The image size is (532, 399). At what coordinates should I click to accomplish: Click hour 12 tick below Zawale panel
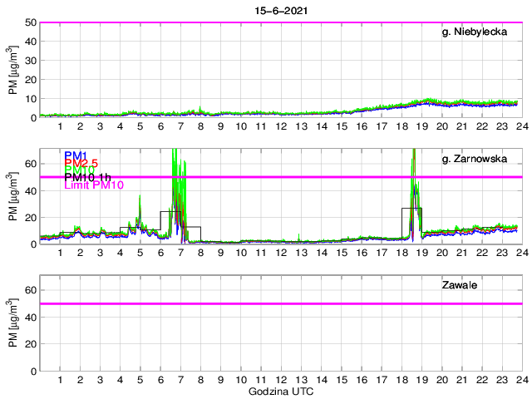click(x=280, y=379)
